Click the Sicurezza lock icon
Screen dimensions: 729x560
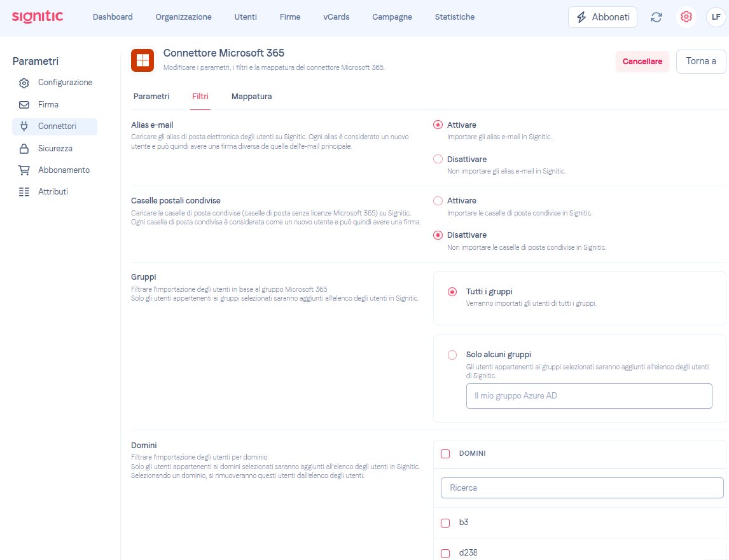24,148
